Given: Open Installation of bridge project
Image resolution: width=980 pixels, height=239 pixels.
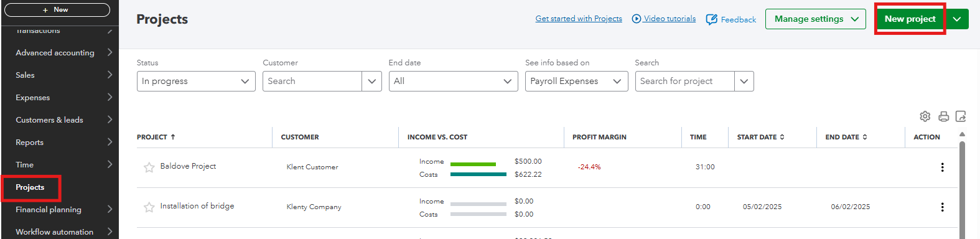Looking at the screenshot, I should click(x=197, y=206).
